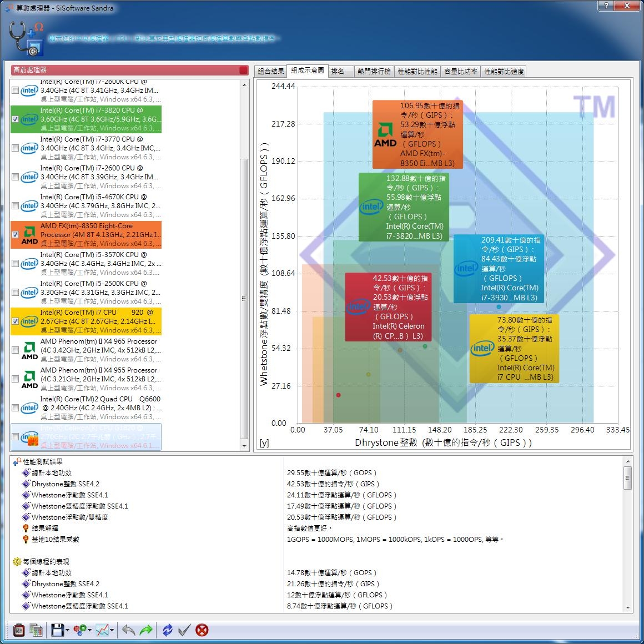Screen dimensions: 644x644
Task: Check the Core i5-2500K processor checkbox
Action: click(x=15, y=293)
